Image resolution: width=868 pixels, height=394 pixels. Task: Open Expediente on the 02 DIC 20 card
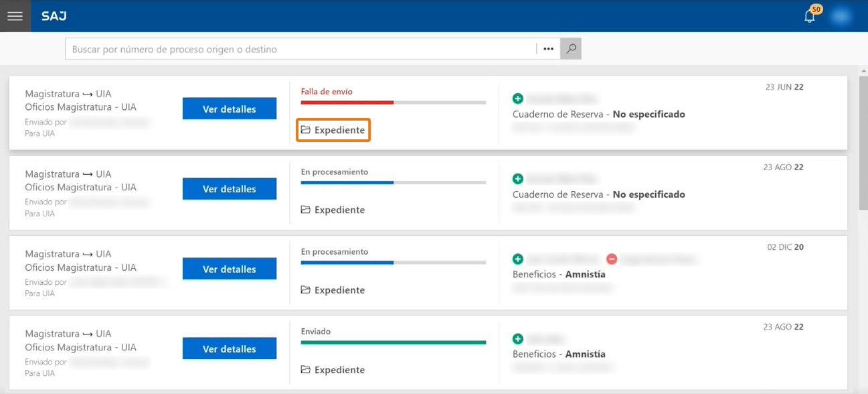[x=333, y=290]
